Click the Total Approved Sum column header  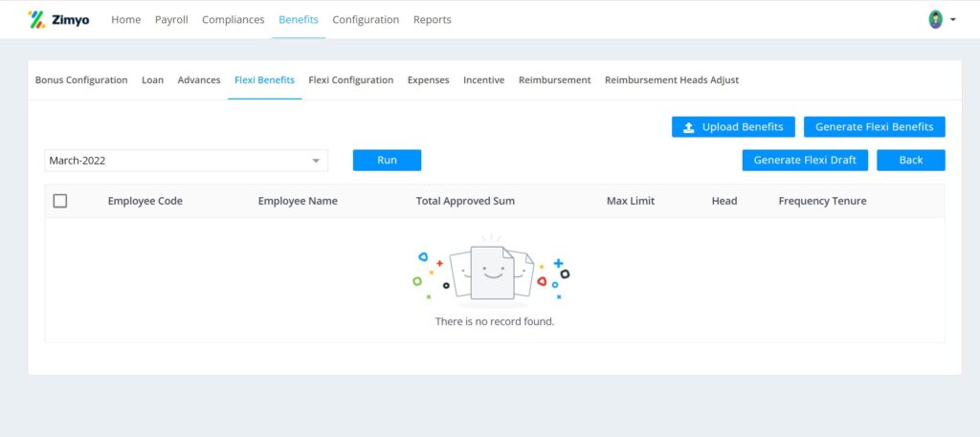(466, 201)
